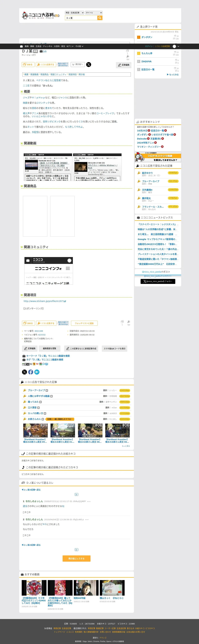Screen dimensions: 199x644
Task: Open three-dot menu on comment 1
Action: point(89,501)
